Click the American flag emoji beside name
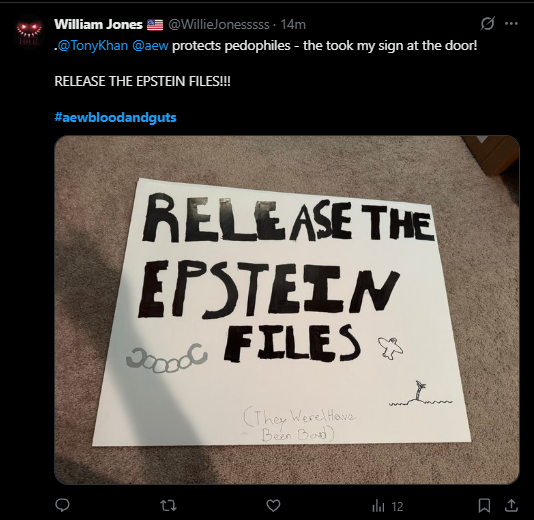Image resolution: width=534 pixels, height=520 pixels. click(155, 25)
